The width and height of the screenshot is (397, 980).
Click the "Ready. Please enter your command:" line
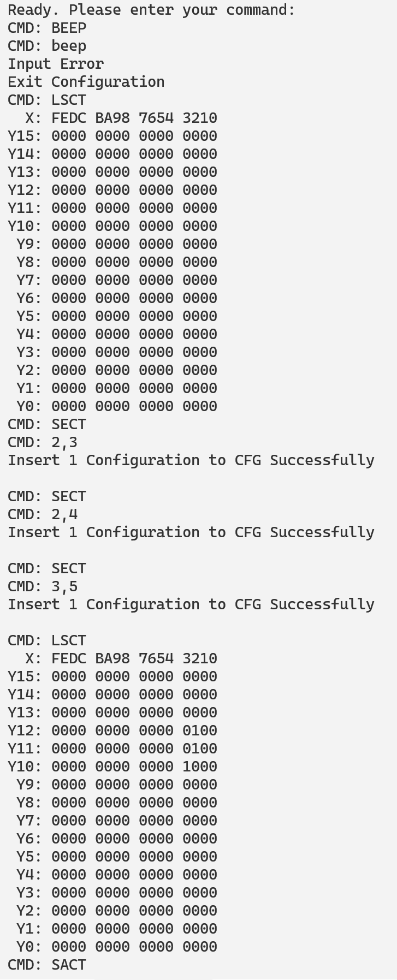[x=151, y=10]
